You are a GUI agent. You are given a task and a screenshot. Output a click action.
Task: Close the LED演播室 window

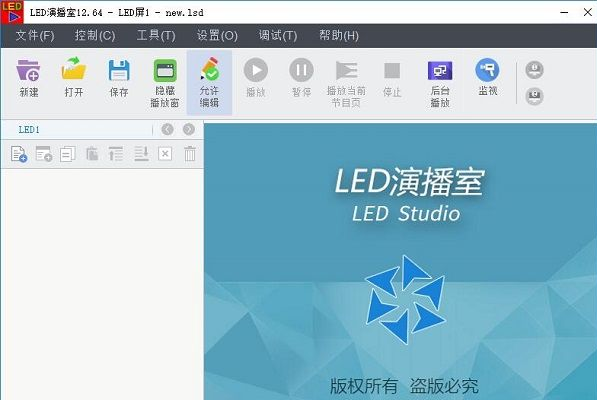(x=587, y=12)
